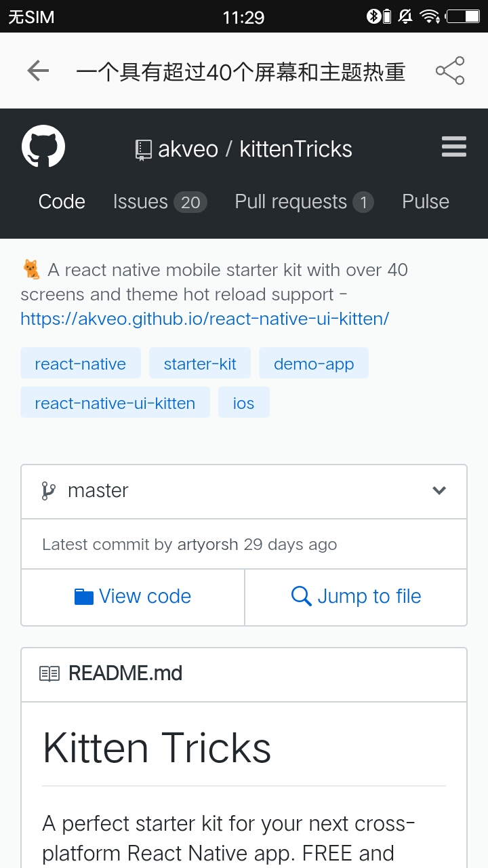Tap the Wi-Fi status icon
The image size is (488, 868).
tap(429, 16)
